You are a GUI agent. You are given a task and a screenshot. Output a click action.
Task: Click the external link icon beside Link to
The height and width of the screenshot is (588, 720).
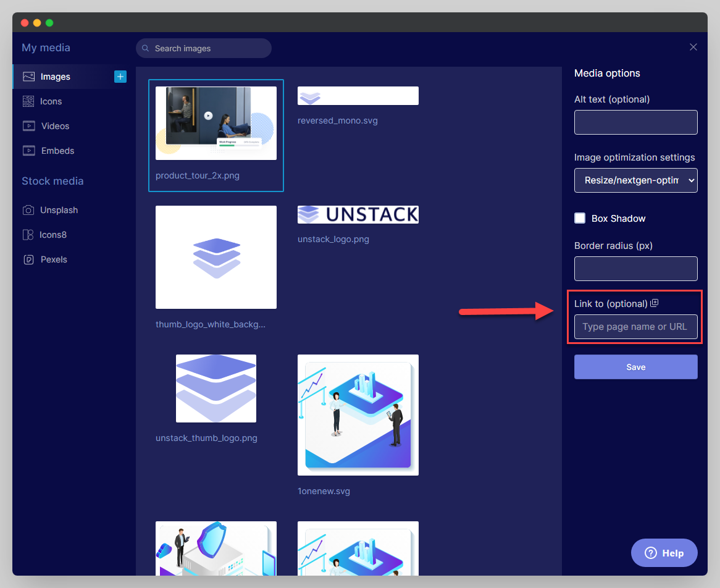pos(655,303)
